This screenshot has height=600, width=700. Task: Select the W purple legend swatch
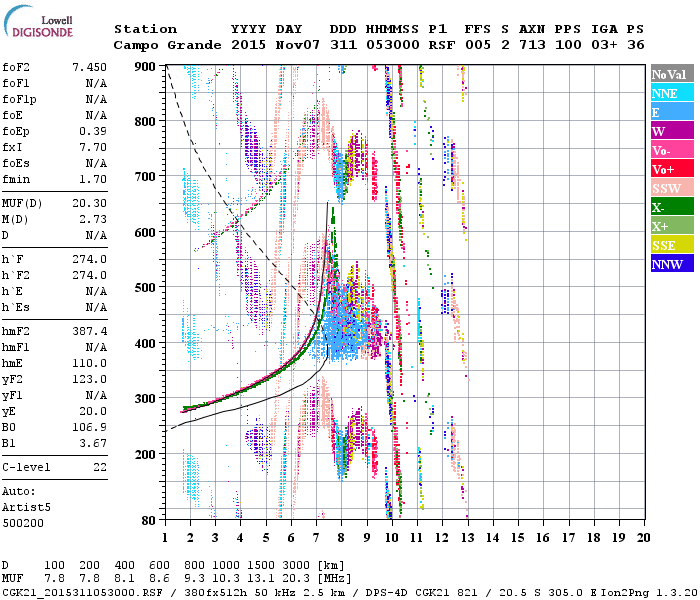pyautogui.click(x=672, y=131)
